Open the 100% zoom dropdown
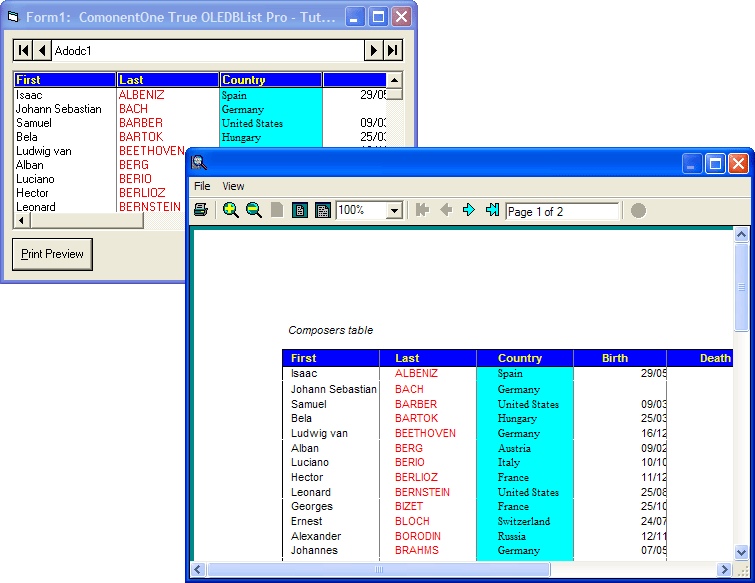755x583 pixels. point(394,211)
